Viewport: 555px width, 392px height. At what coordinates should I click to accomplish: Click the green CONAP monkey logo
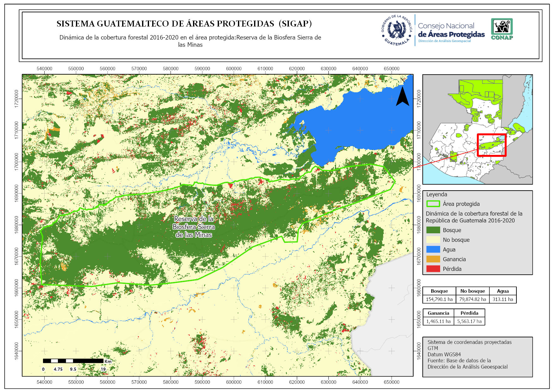[502, 28]
